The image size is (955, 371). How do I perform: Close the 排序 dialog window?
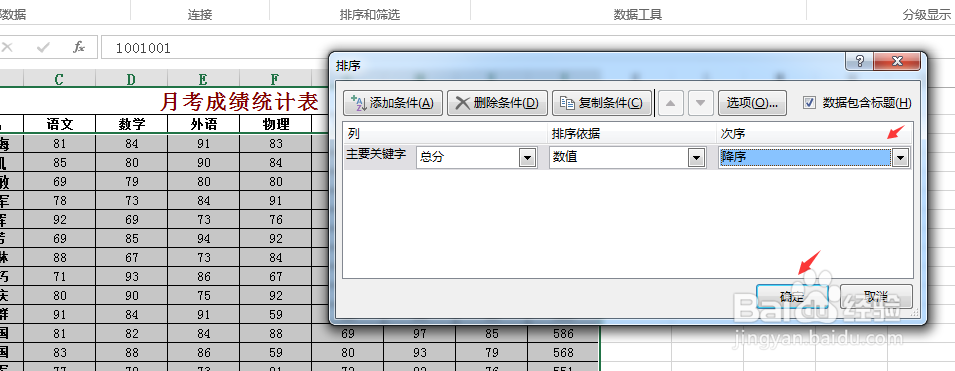897,61
